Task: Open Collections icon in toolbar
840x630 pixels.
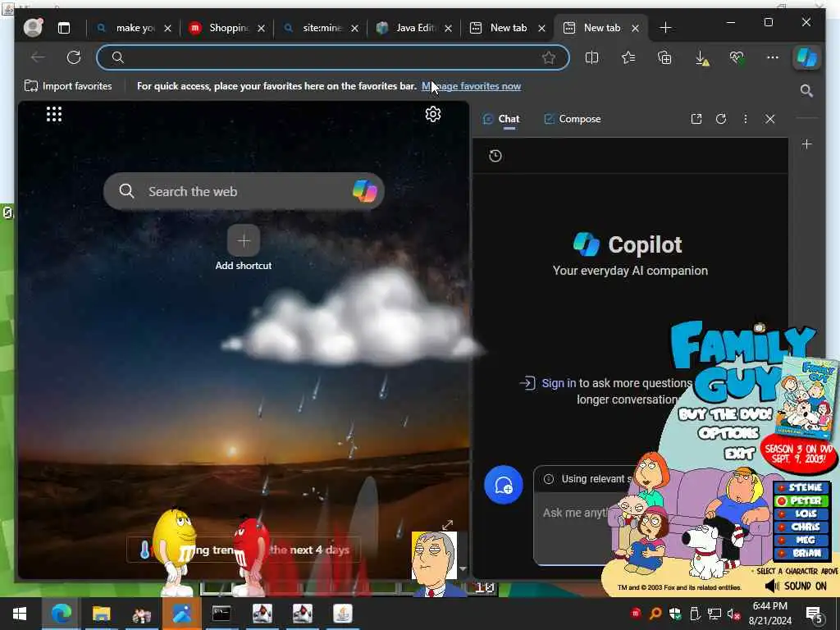Action: [x=664, y=57]
